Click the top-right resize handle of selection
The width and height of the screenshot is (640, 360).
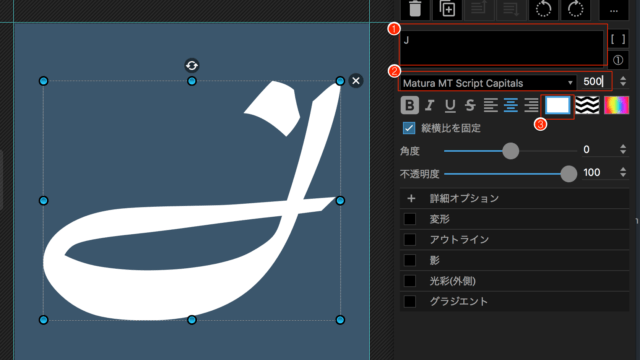coord(340,81)
